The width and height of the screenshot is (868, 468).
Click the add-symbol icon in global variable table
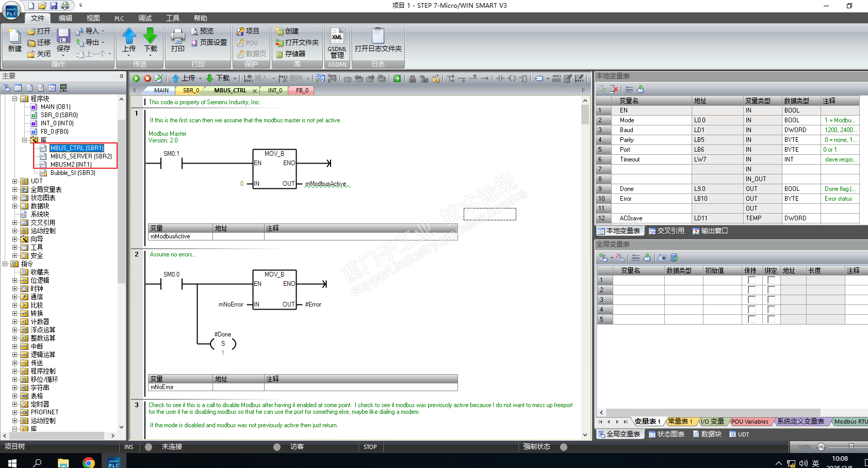pyautogui.click(x=603, y=257)
